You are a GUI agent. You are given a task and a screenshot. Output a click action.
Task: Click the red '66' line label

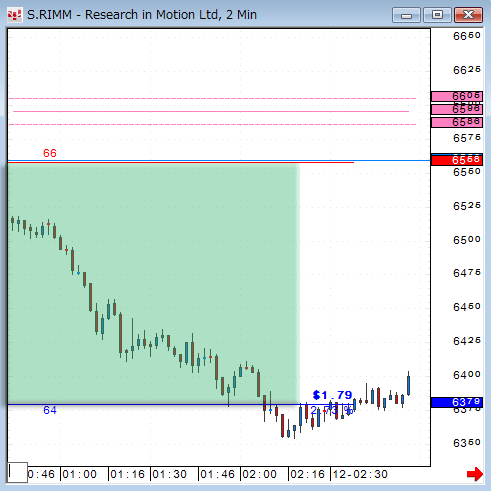click(50, 153)
